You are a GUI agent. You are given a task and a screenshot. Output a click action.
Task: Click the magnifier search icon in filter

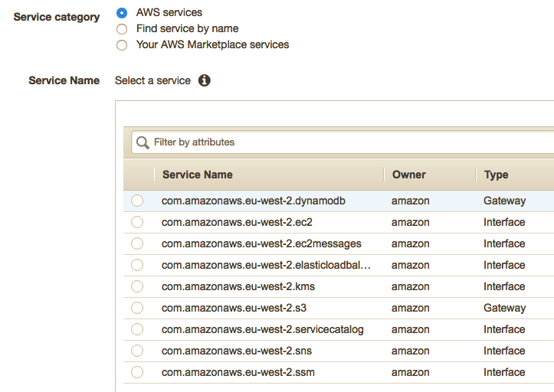pos(143,142)
